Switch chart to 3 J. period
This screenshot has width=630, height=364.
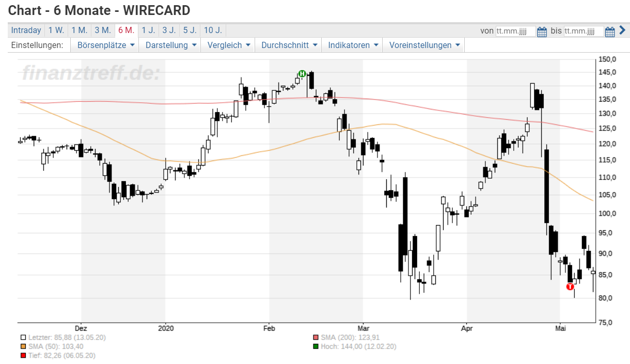click(x=169, y=30)
